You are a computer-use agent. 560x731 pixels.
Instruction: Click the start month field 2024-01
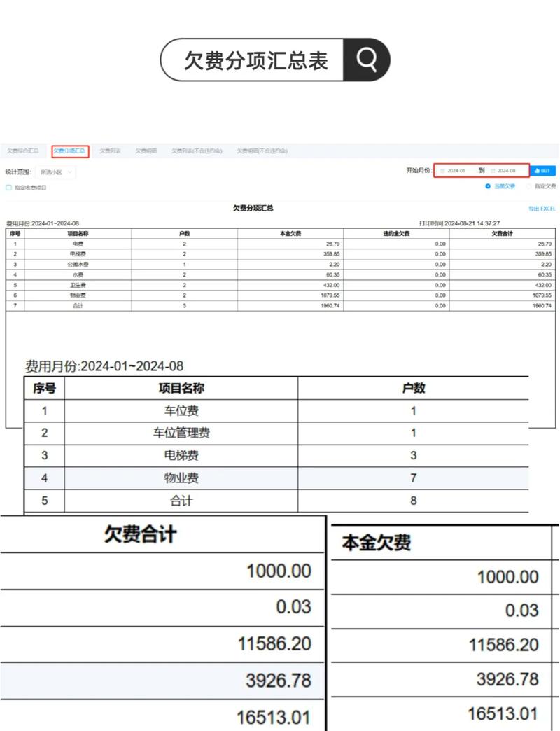456,171
